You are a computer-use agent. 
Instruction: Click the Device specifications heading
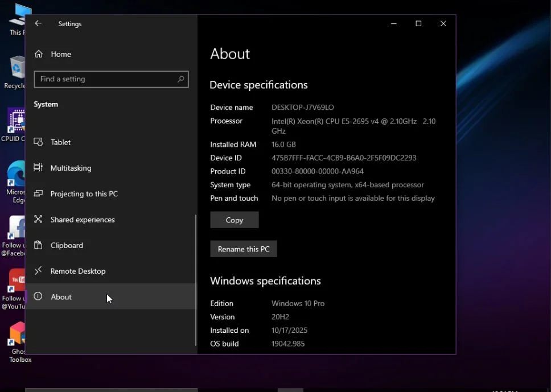click(x=258, y=85)
